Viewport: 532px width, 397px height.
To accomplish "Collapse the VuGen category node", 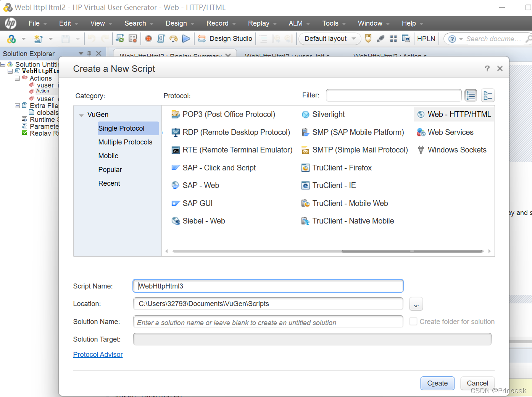I will tap(81, 115).
